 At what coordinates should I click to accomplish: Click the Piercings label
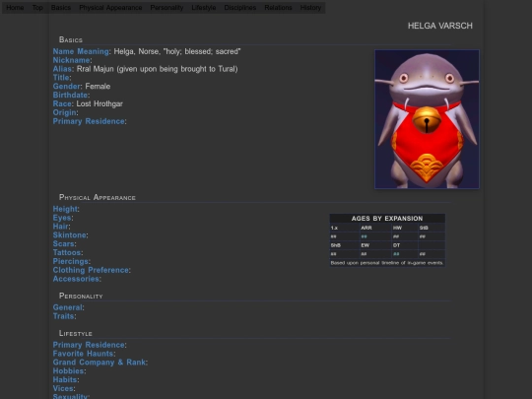click(x=71, y=261)
